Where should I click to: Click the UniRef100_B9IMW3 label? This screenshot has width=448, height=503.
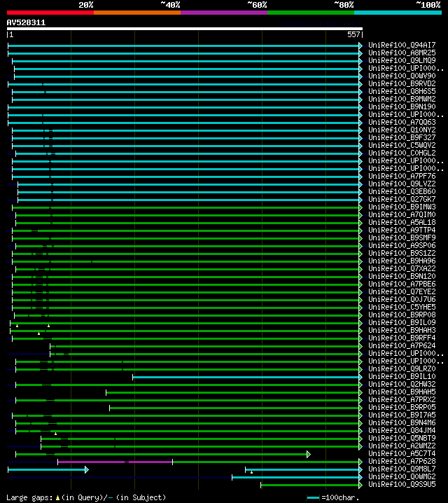click(402, 207)
